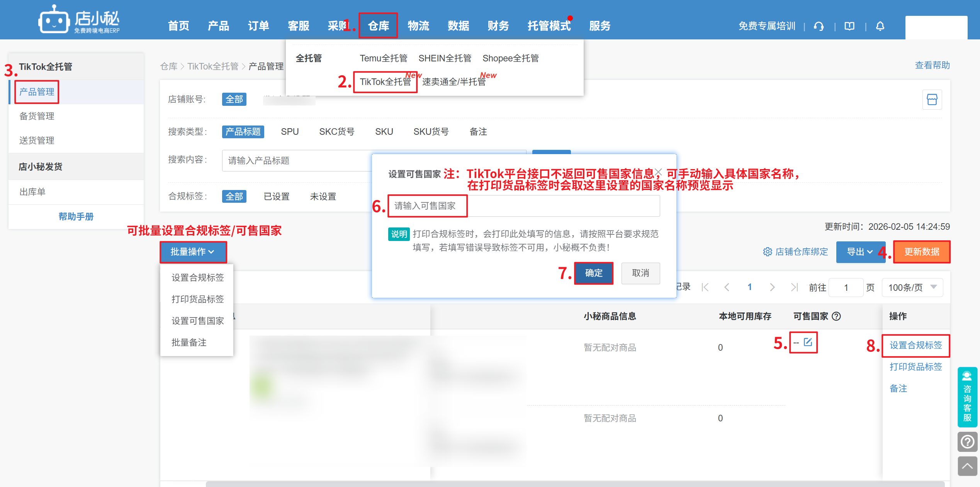Select 已设置 compliance label filter
Screen dimensions: 980x487
(x=277, y=197)
